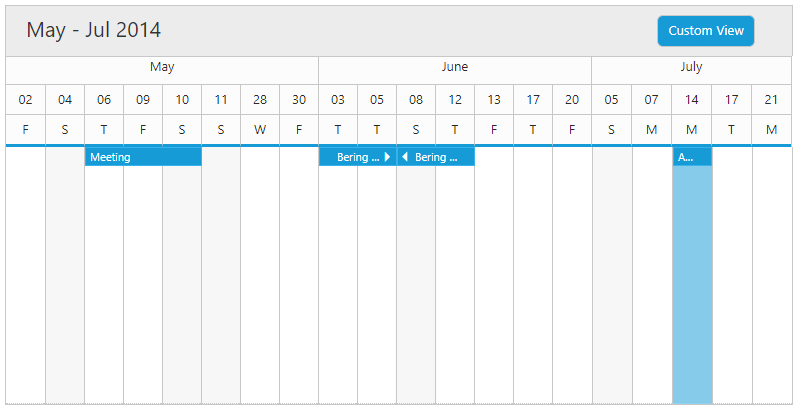This screenshot has height=410, width=797.
Task: Click date header 03 in June
Action: tap(338, 100)
